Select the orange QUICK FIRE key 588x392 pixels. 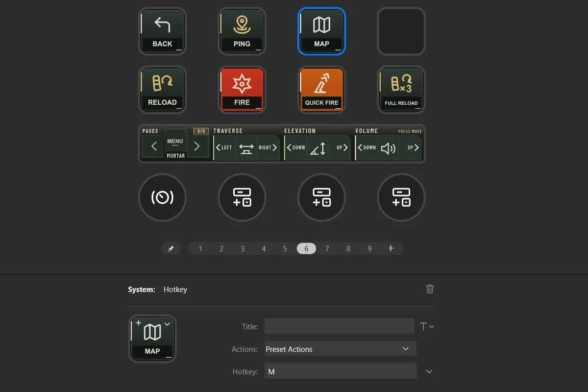(321, 90)
